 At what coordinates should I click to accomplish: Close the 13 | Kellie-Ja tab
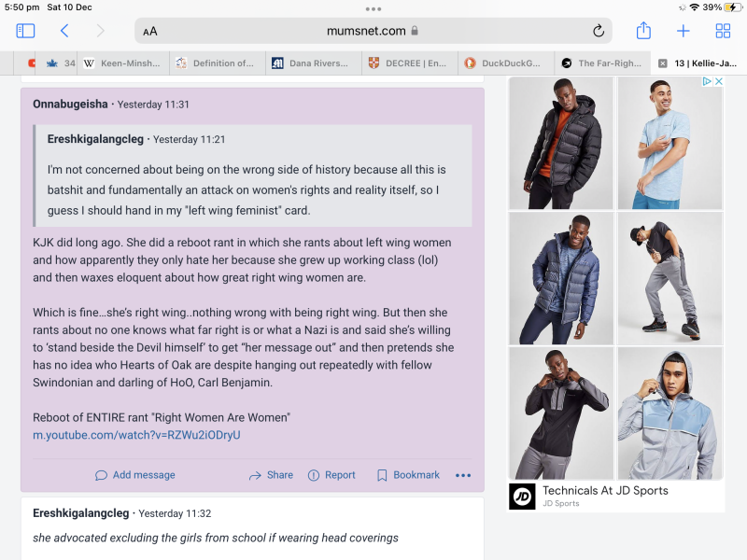[663, 63]
